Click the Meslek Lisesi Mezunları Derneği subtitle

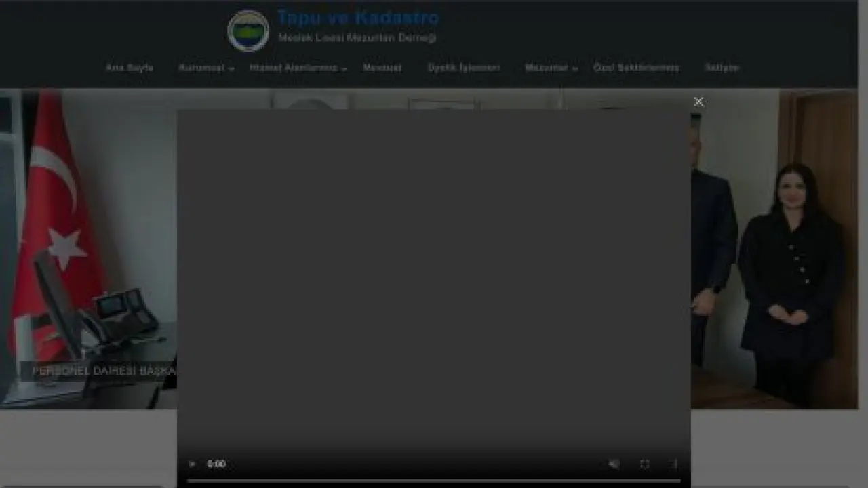tap(357, 38)
